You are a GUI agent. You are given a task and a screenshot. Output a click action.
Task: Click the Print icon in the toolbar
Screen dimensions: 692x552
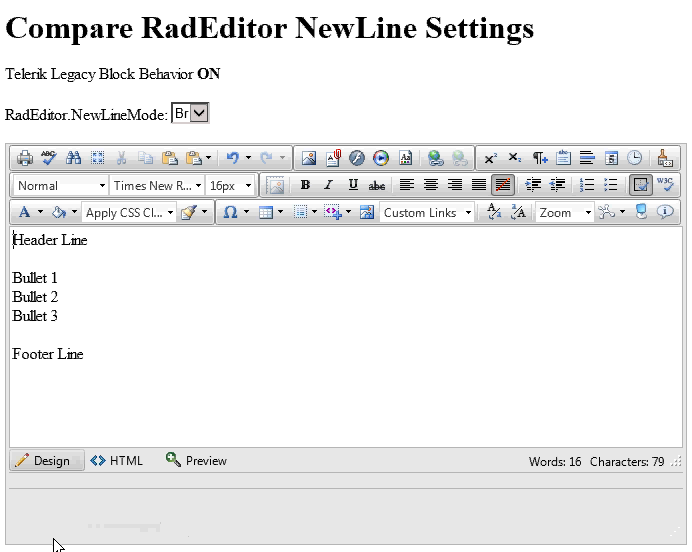pyautogui.click(x=25, y=158)
